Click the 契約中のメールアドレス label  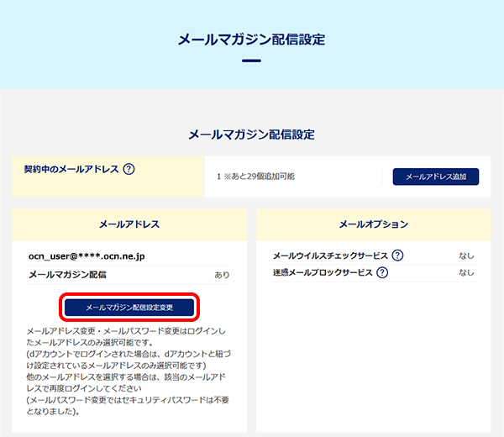pos(71,169)
